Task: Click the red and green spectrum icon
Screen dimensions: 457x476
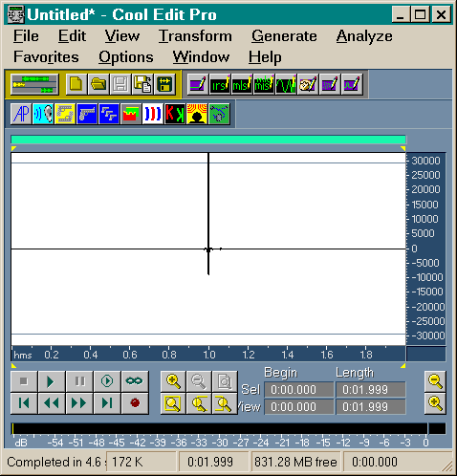Action: tap(131, 114)
